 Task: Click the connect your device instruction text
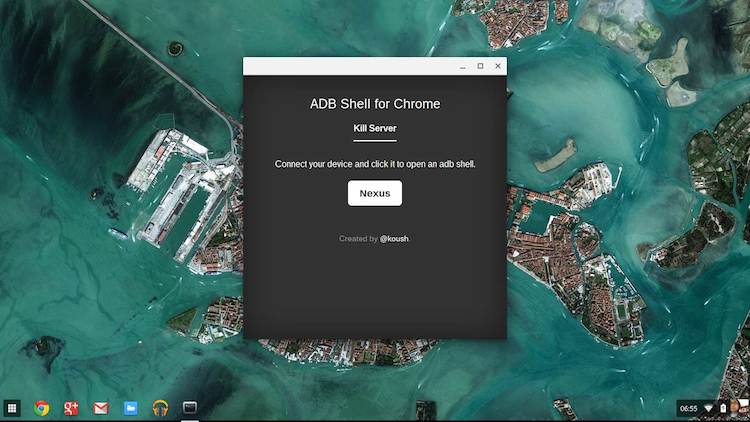coord(375,163)
